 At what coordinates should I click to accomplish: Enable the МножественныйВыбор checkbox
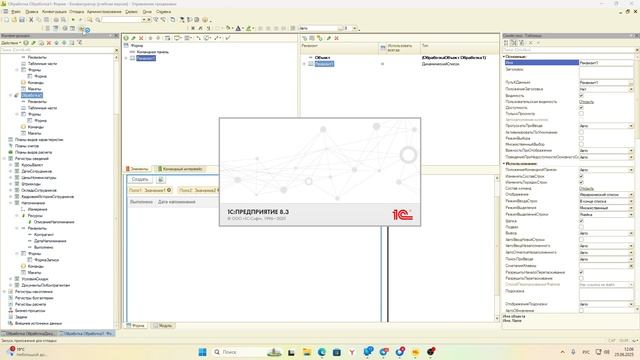click(x=581, y=144)
